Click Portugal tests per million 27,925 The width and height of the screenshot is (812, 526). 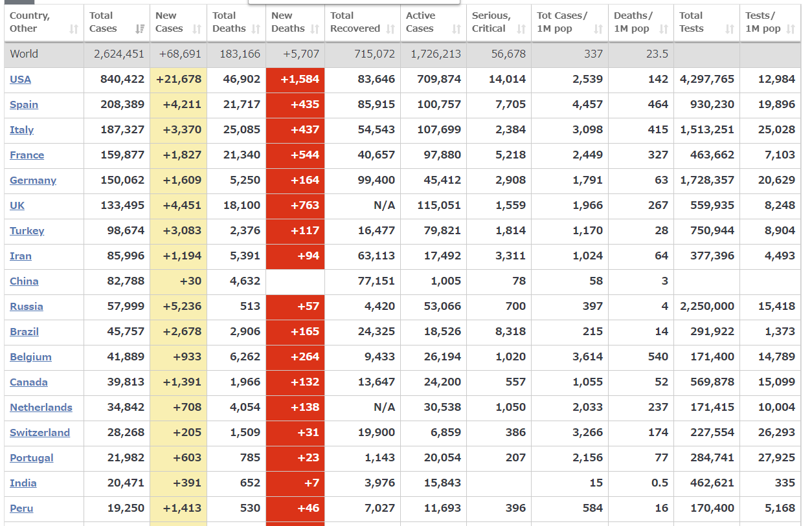pyautogui.click(x=776, y=457)
